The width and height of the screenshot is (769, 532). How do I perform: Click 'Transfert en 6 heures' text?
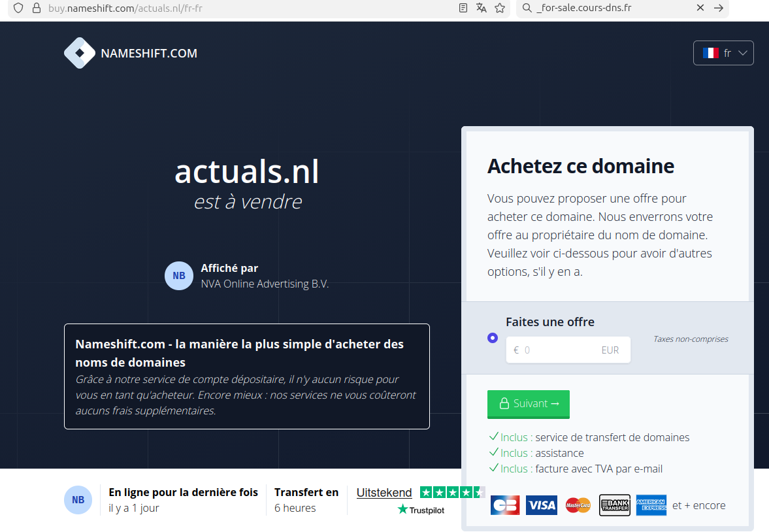(x=306, y=500)
